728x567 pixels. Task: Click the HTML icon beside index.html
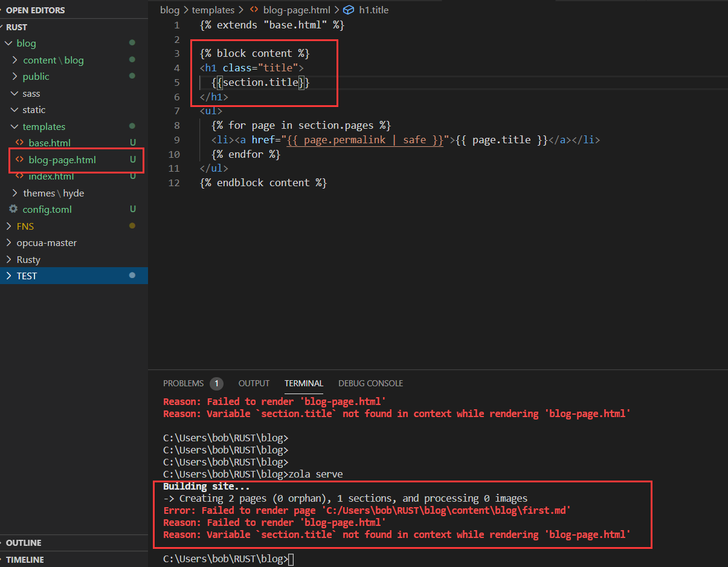point(19,176)
